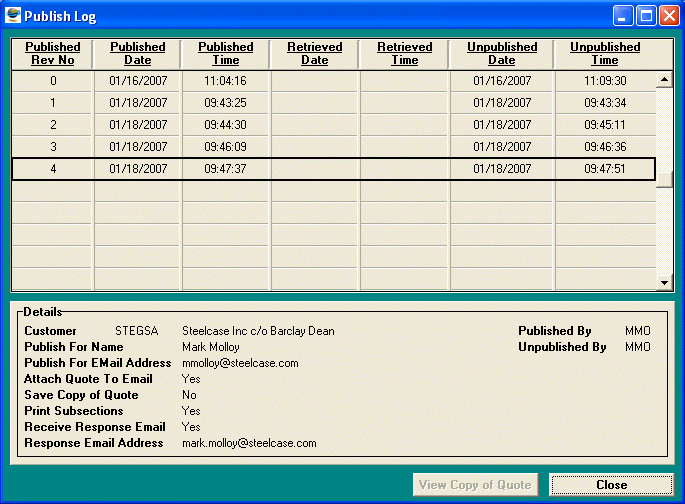Click the Receive Response Email value Yes

pos(191,427)
